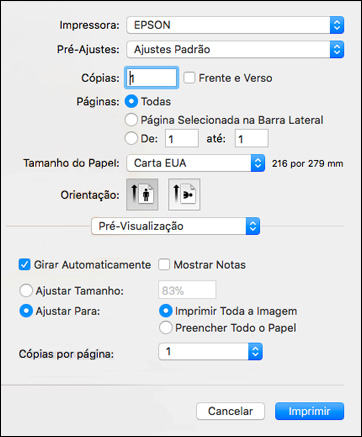Open the Impressora EPSON dropdown
This screenshot has width=362, height=437.
[x=235, y=25]
